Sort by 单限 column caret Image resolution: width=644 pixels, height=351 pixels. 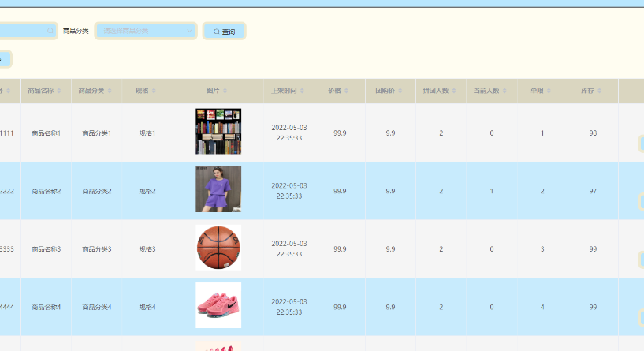pyautogui.click(x=549, y=91)
